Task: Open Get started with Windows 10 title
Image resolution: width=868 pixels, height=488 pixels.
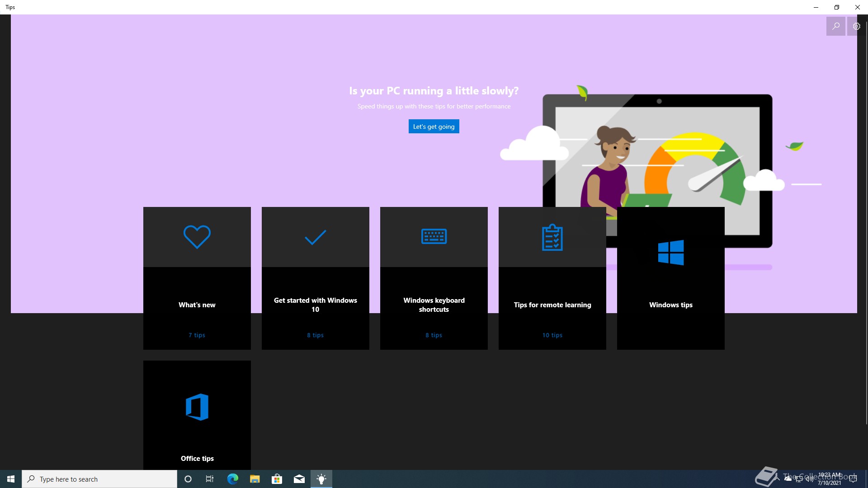Action: pyautogui.click(x=316, y=305)
